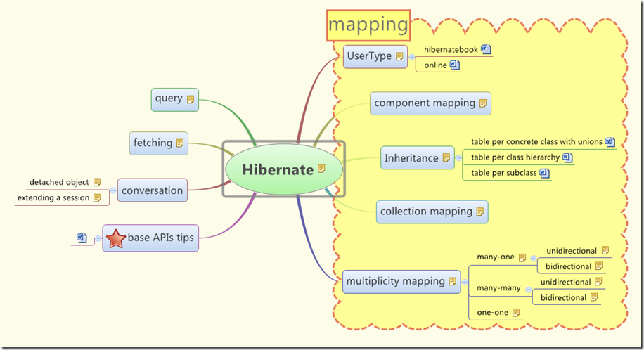This screenshot has width=644, height=350.
Task: Open note icon of unidirectional under many-one
Action: [605, 250]
